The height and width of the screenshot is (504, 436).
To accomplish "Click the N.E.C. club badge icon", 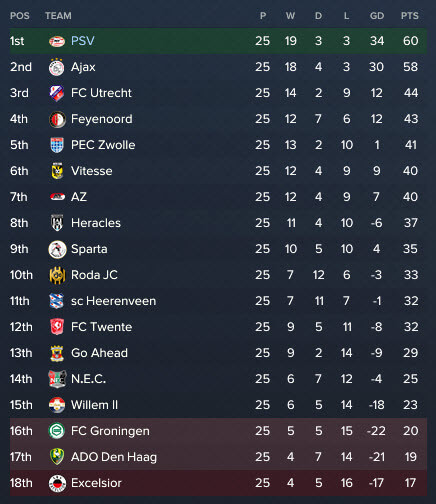I will tap(57, 379).
